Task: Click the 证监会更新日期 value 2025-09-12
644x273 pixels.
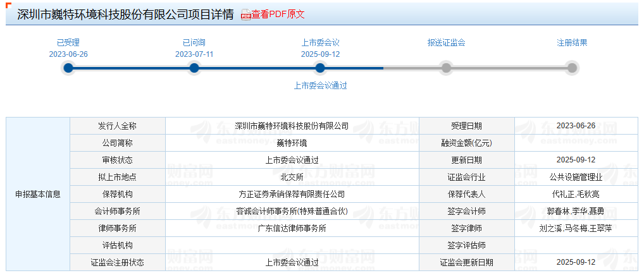Action: [576, 262]
